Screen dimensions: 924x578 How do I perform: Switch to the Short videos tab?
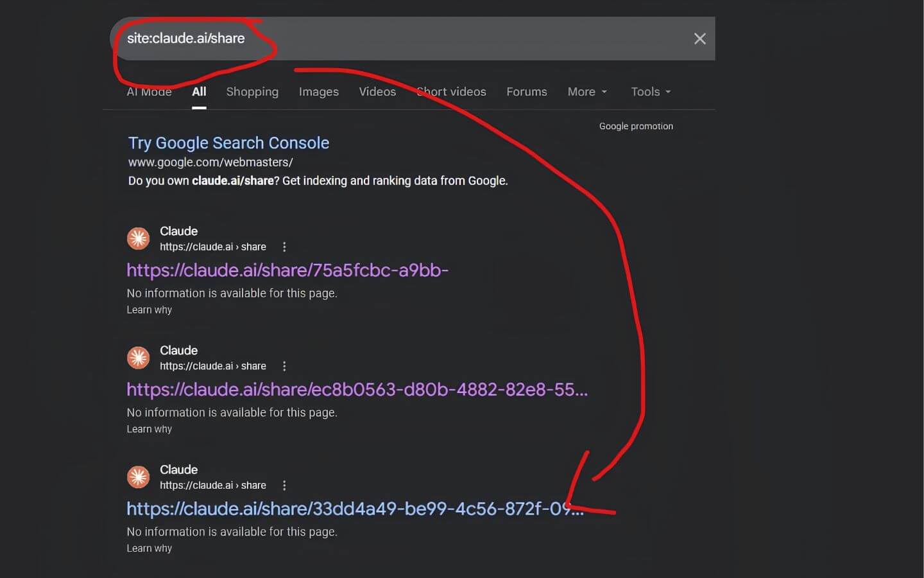tap(451, 92)
